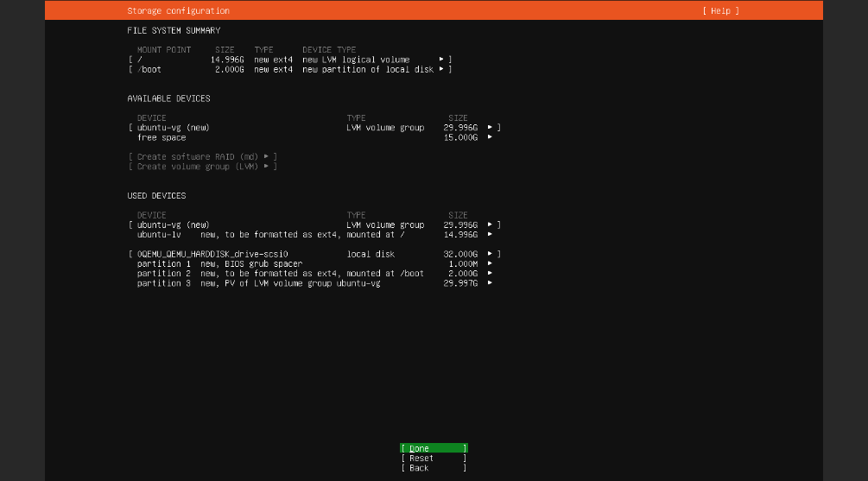Open ubuntu-vg menu under Used Devices

point(490,225)
